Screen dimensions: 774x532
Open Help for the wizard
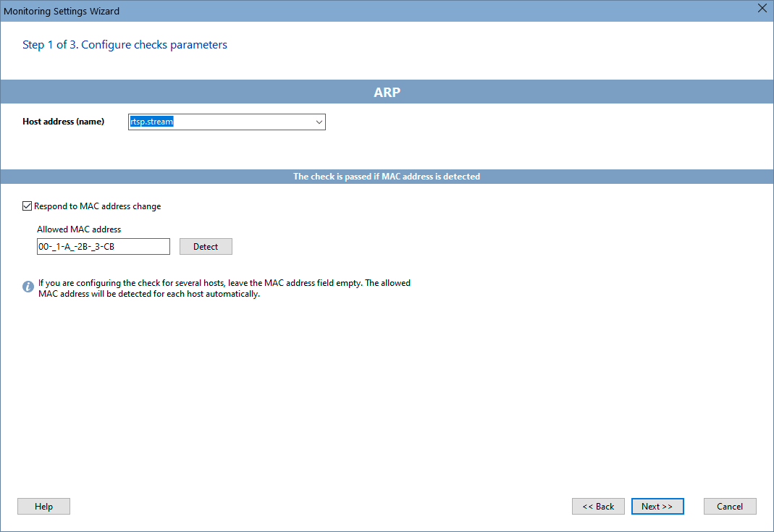43,506
